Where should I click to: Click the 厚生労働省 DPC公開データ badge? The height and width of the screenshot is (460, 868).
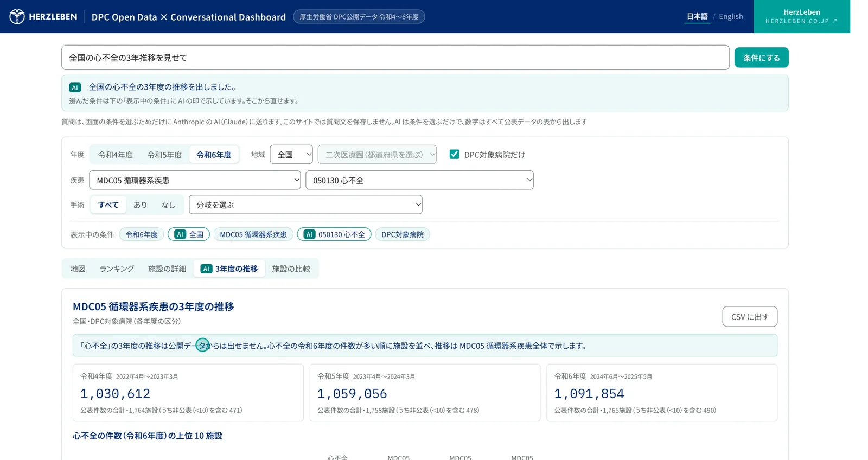click(359, 17)
